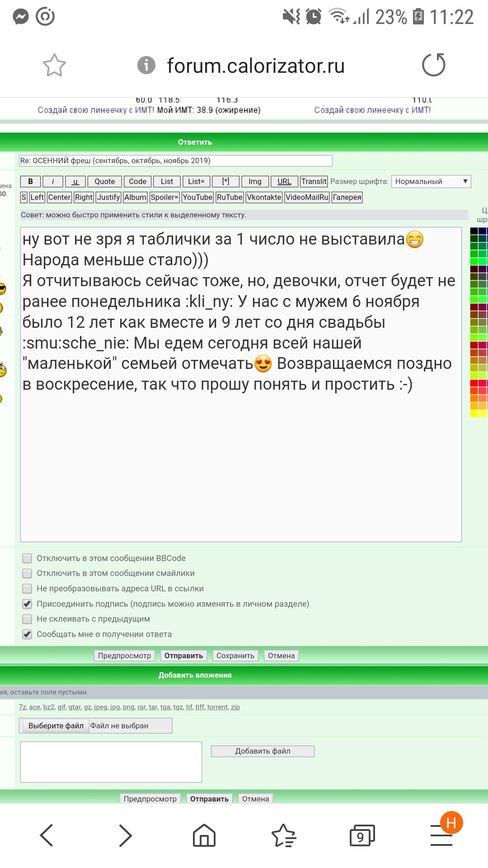488x868 pixels.
Task: Focus the message subject field
Action: click(175, 160)
